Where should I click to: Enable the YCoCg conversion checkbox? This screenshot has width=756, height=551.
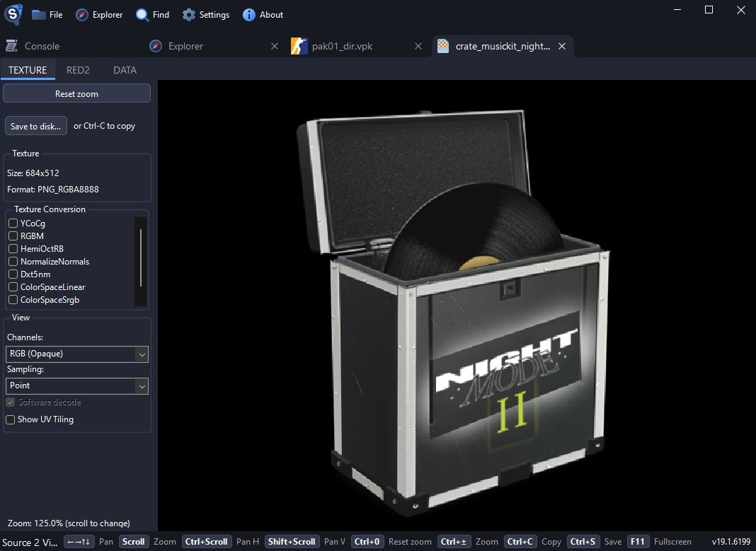click(x=13, y=223)
